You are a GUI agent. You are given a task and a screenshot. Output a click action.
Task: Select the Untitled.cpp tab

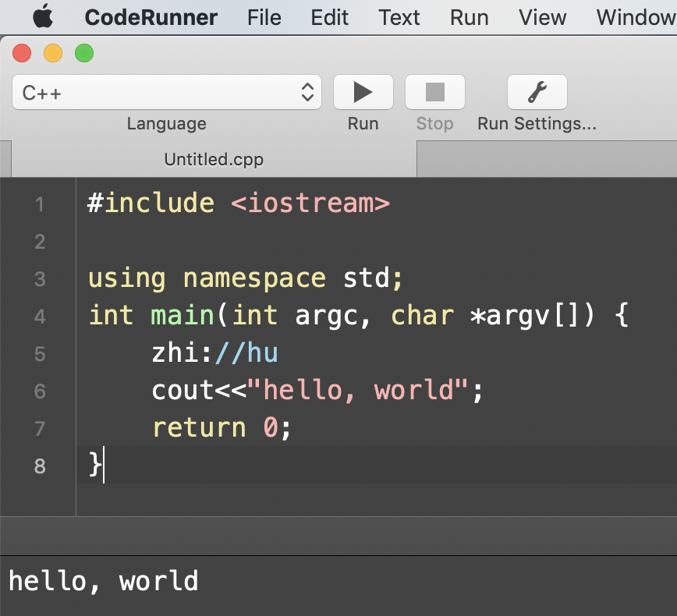pos(214,159)
